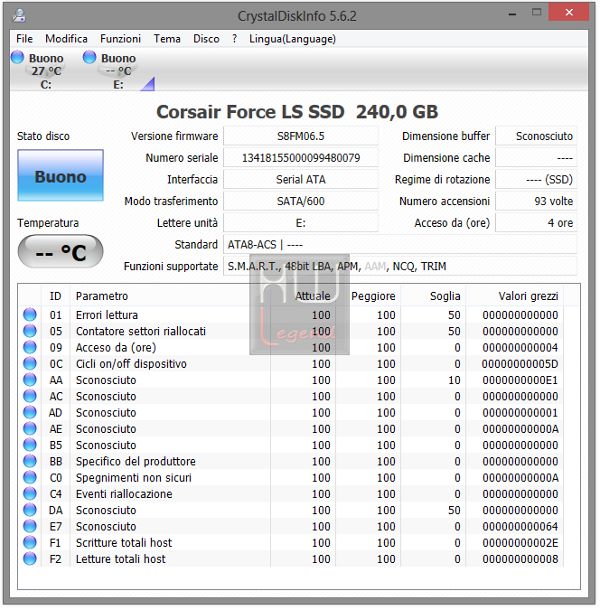This screenshot has height=610, width=600.
Task: Click the Standard field ATA8-ACS
Action: 400,245
